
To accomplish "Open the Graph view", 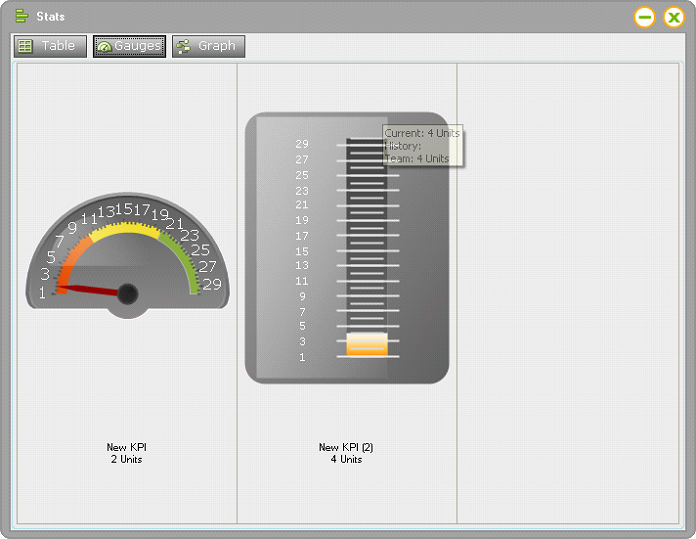I will [208, 46].
